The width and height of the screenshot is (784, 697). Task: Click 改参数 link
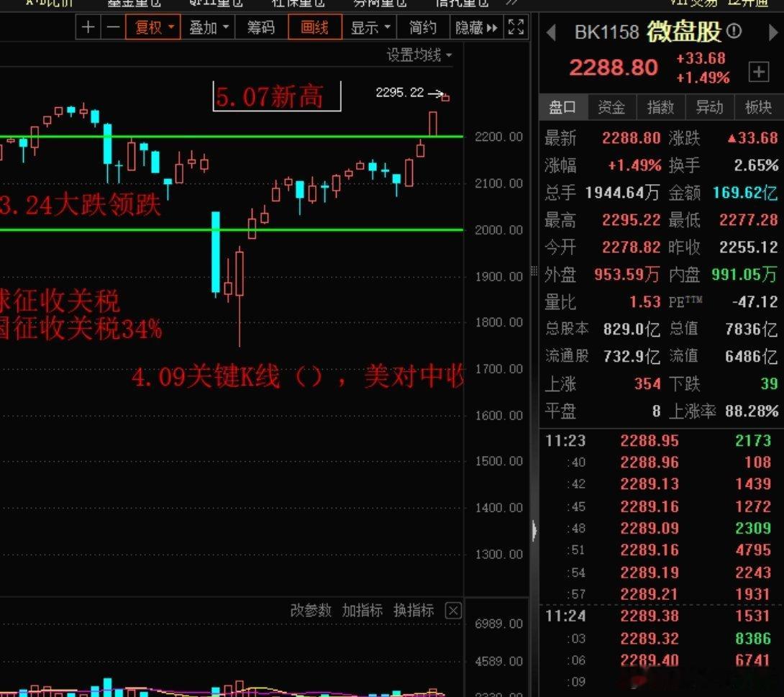click(311, 611)
